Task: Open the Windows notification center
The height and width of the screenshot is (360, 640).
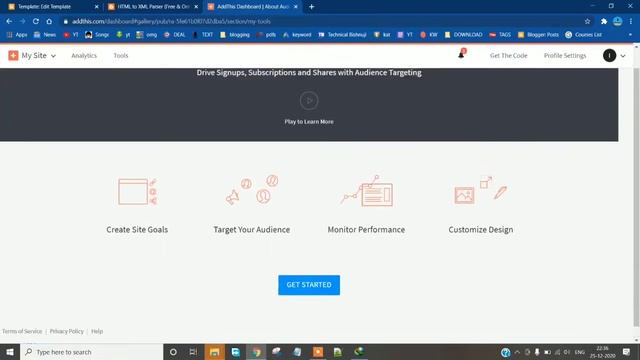Action: 627,352
